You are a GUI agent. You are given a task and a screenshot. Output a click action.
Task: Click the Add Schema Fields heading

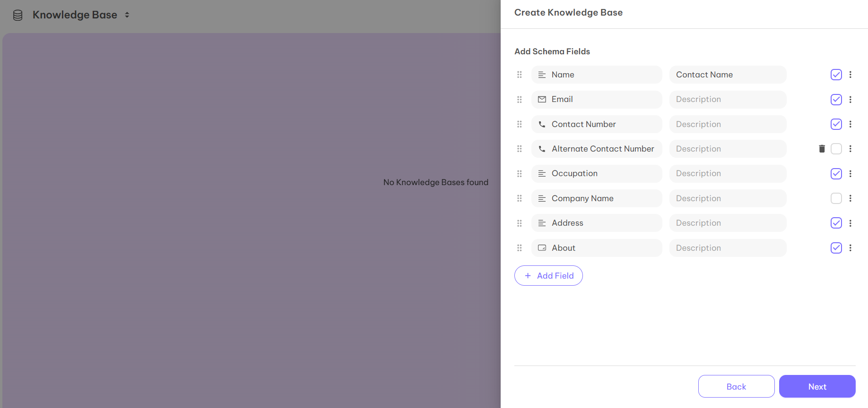[552, 51]
